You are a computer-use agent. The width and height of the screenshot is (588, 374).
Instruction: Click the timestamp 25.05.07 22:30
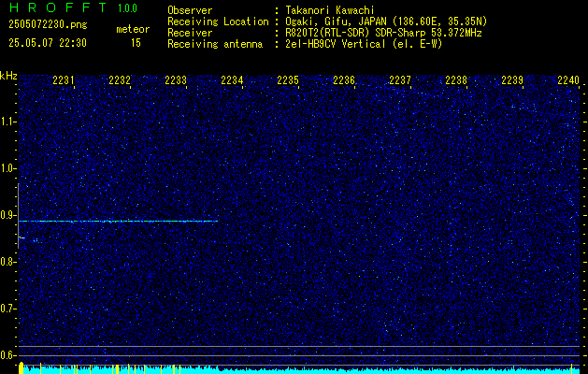pos(48,43)
